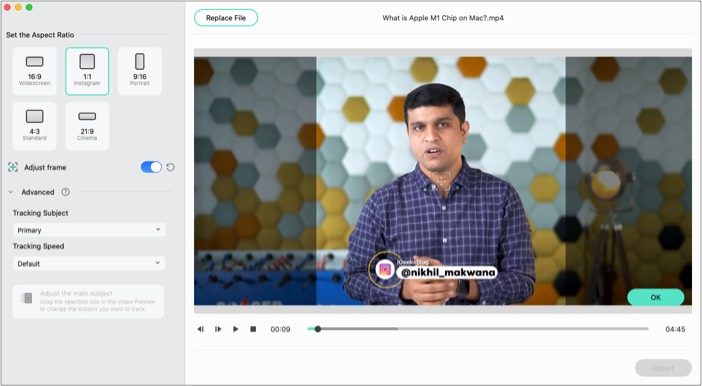The width and height of the screenshot is (702, 386).
Task: Open the Advanced help question mark
Action: [65, 192]
